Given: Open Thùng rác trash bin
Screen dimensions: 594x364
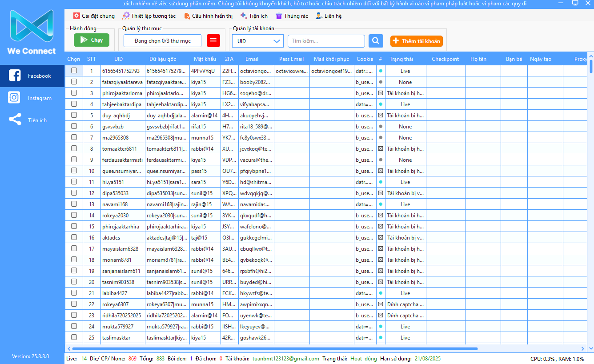Looking at the screenshot, I should pos(292,16).
